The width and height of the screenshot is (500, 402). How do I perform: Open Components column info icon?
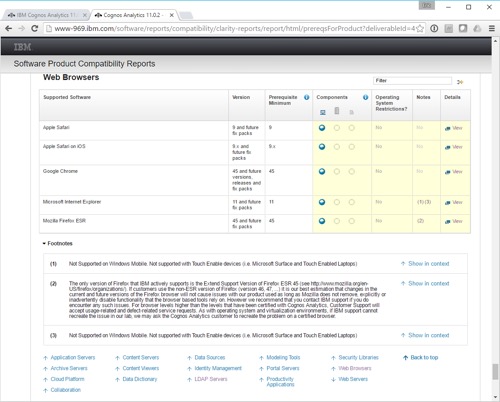point(366,97)
